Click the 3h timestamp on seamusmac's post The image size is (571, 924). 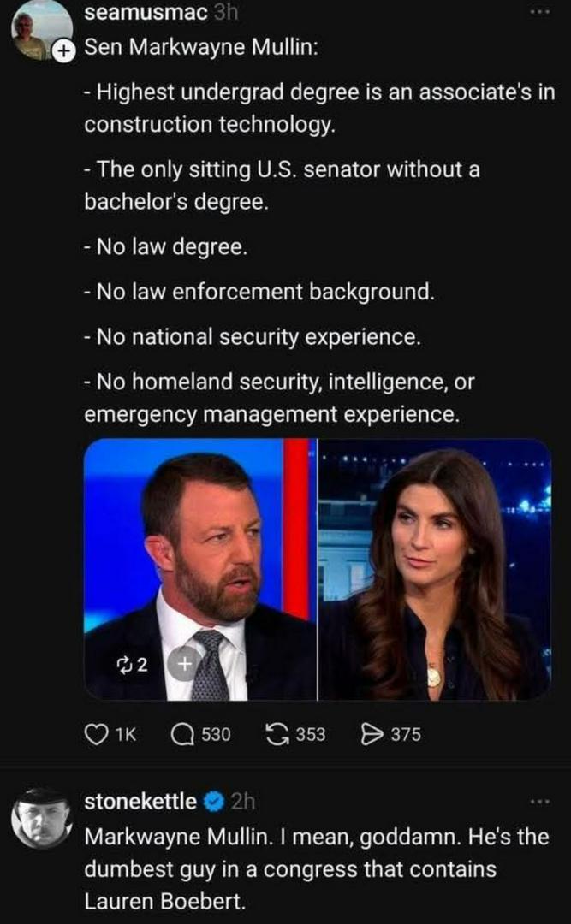(x=226, y=12)
